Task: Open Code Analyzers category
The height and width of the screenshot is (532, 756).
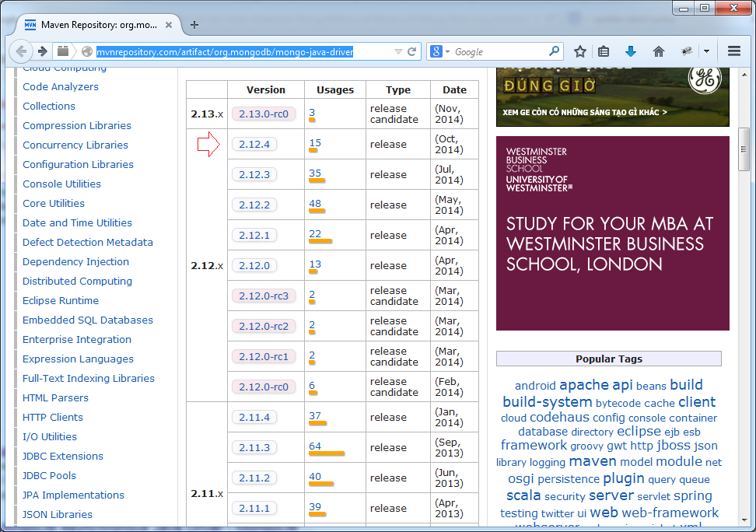Action: 61,87
